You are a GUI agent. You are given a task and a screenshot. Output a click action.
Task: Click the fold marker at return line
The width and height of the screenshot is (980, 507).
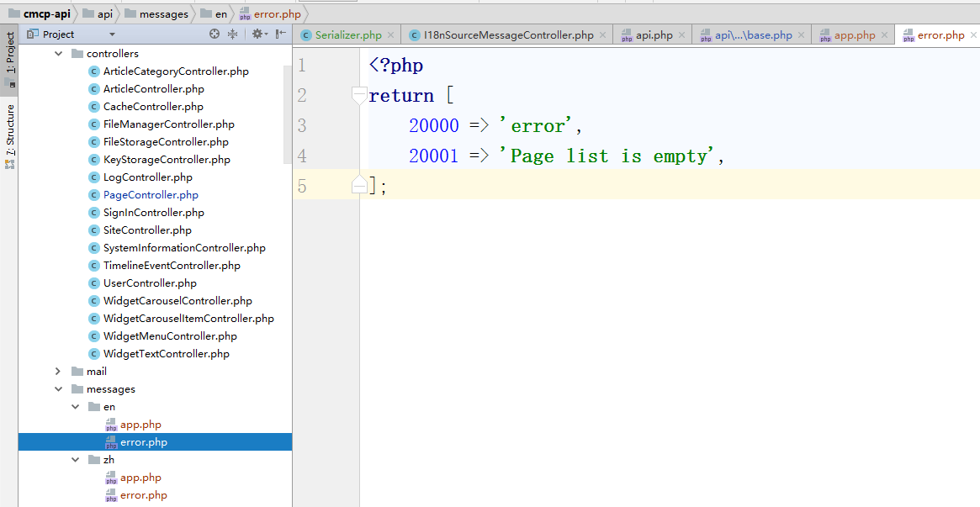click(359, 96)
